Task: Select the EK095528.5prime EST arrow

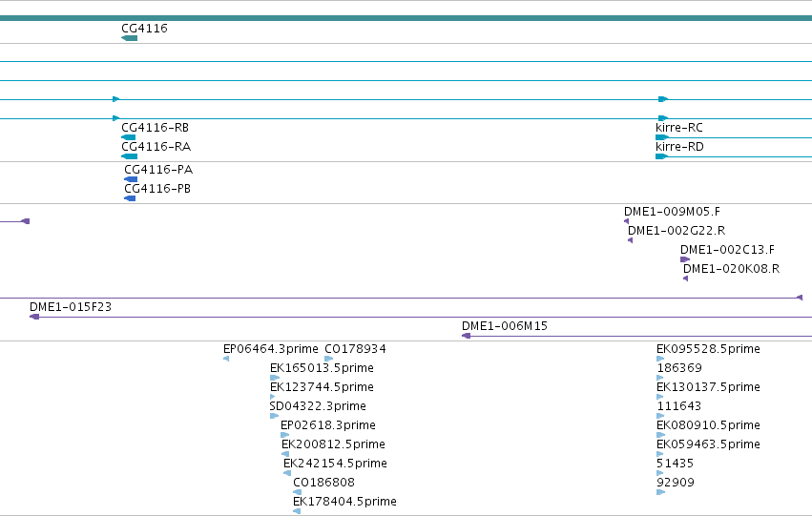Action: (660, 359)
